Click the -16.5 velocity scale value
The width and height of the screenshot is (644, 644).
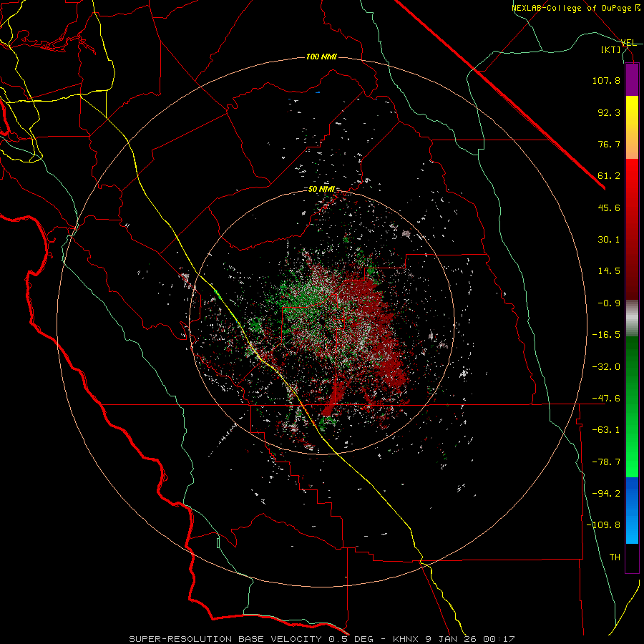pyautogui.click(x=606, y=335)
